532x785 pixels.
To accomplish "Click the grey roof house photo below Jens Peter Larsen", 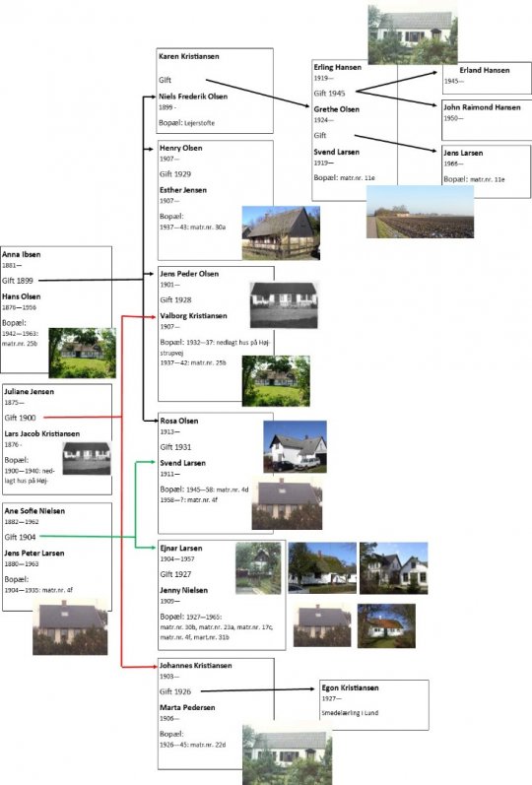I will click(70, 627).
